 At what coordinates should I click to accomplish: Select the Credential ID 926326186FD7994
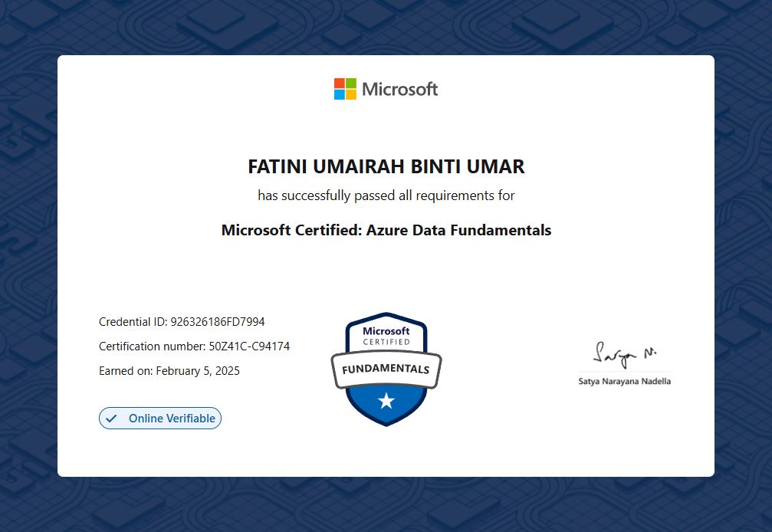point(182,321)
